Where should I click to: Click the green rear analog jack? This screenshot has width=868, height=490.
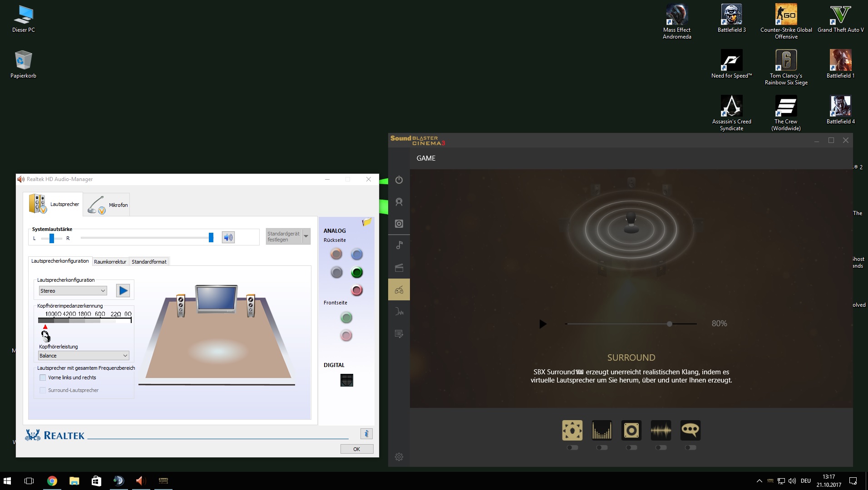(x=357, y=272)
